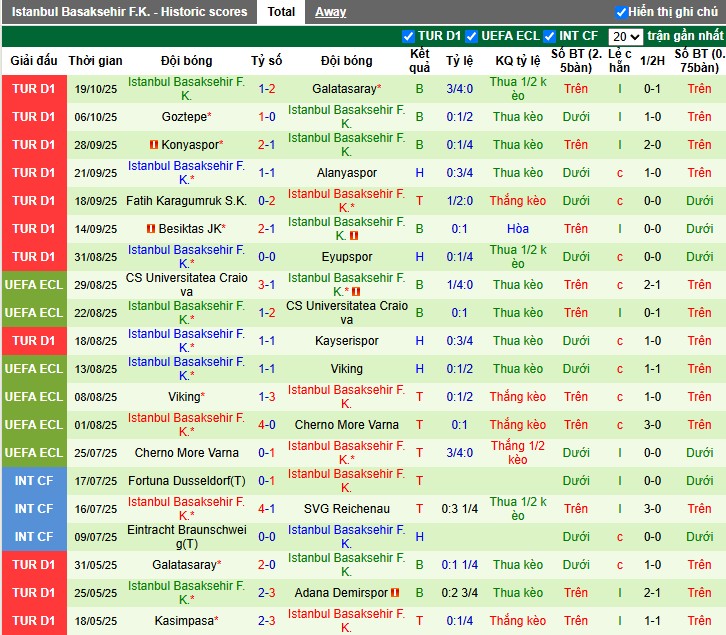Viewport: 726px width, 635px height.
Task: Open Fortuna Dusseldorf(T) team link
Action: click(187, 480)
